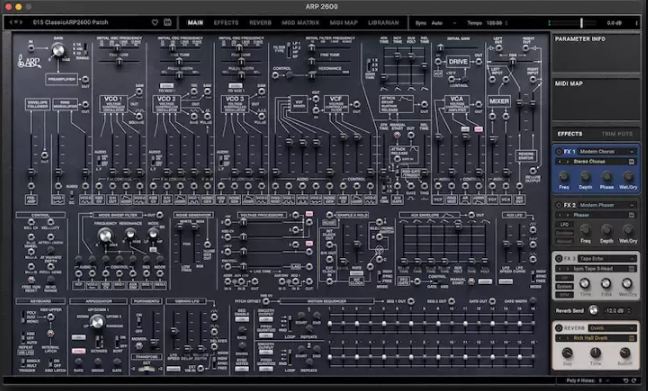
Task: Click the pink lit button in the Arpeggiator
Action: point(79,351)
